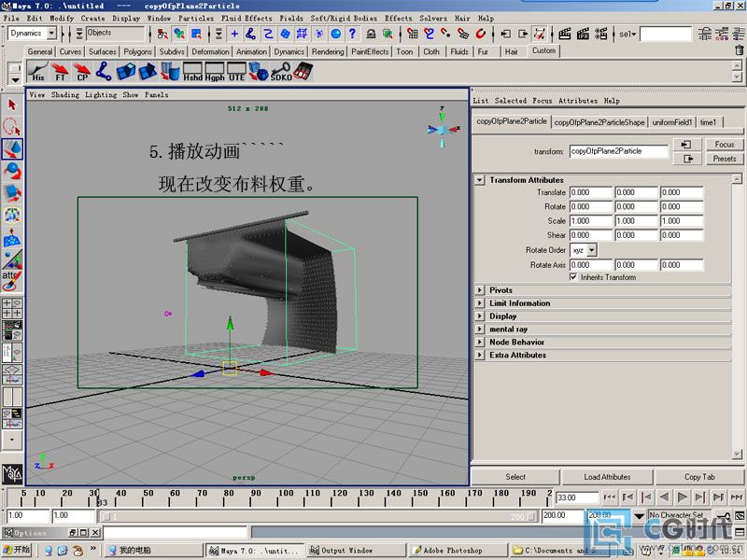Toggle Inherits Transform checkbox
This screenshot has width=747, height=560.
coord(573,276)
